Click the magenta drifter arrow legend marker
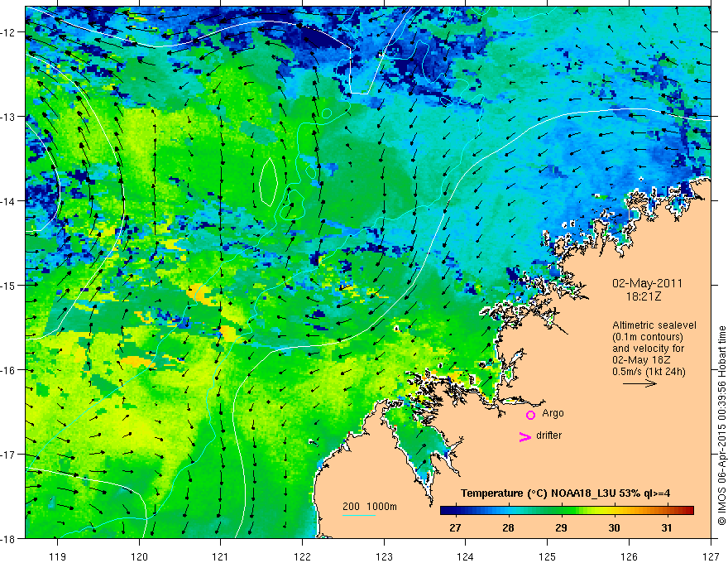 [525, 436]
